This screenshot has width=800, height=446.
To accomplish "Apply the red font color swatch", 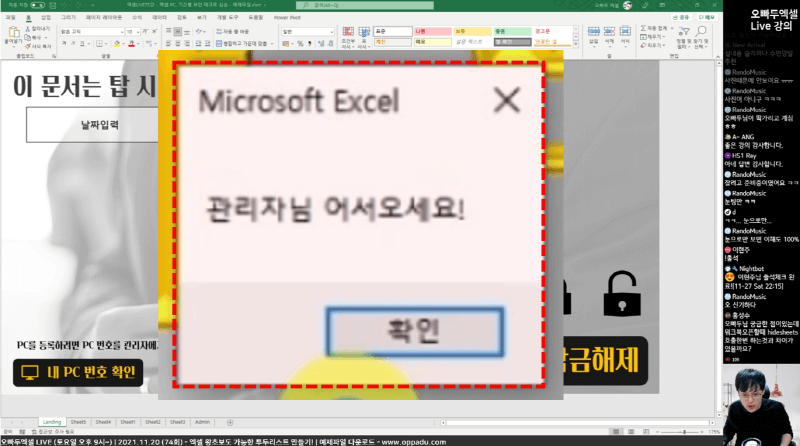I will (131, 44).
